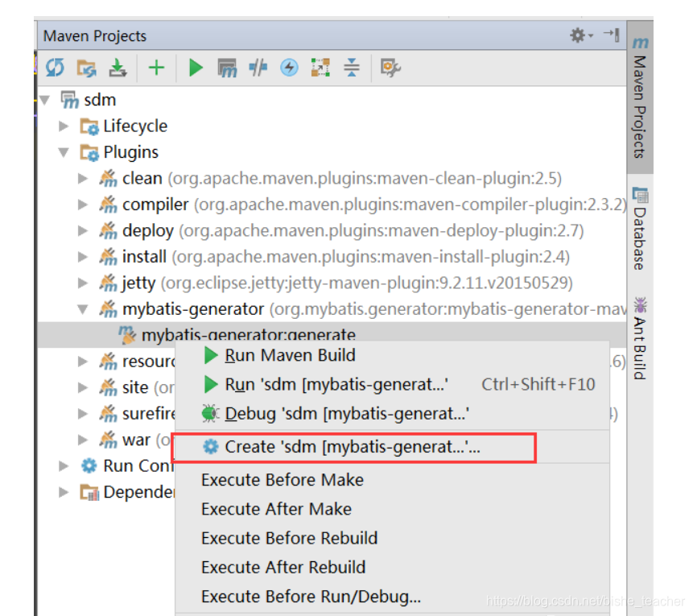693x616 pixels.
Task: Open Ant Build side tab
Action: pos(640,339)
